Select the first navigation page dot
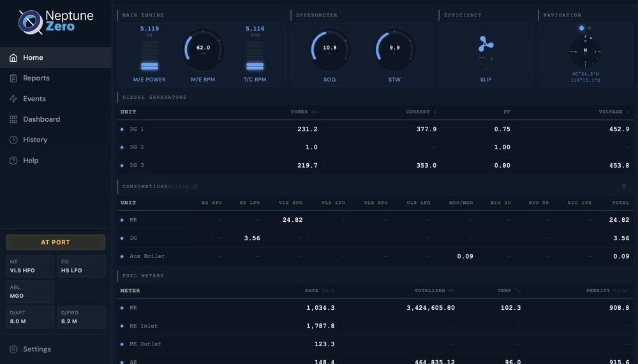The height and width of the screenshot is (364, 638). (x=581, y=28)
